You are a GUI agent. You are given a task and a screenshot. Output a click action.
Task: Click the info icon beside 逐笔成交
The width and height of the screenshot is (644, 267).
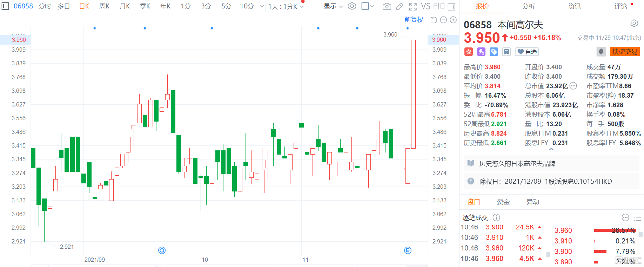click(x=496, y=217)
